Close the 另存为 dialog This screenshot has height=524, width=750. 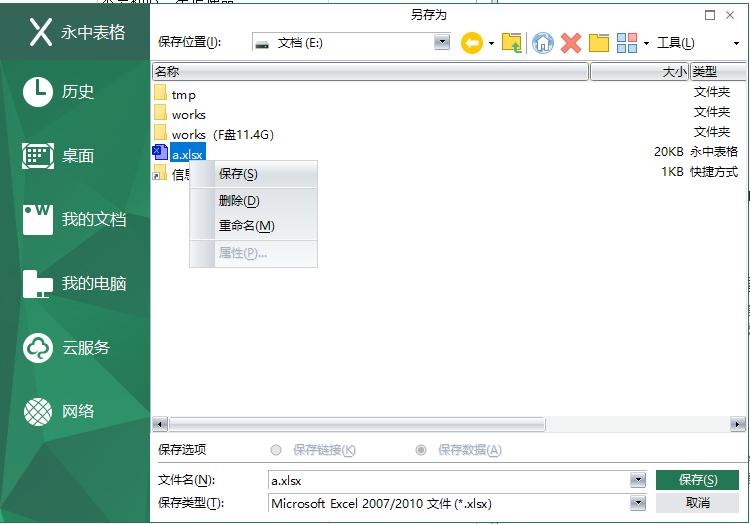point(730,15)
